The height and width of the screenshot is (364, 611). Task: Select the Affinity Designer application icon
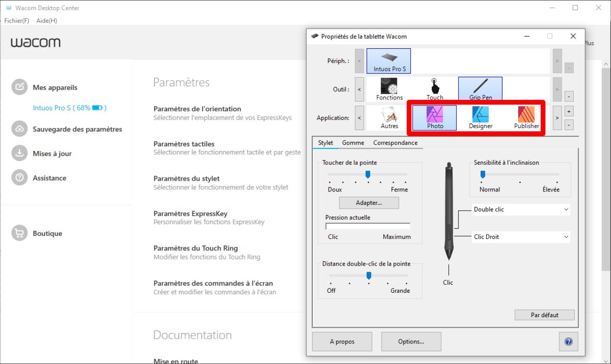[x=480, y=118]
